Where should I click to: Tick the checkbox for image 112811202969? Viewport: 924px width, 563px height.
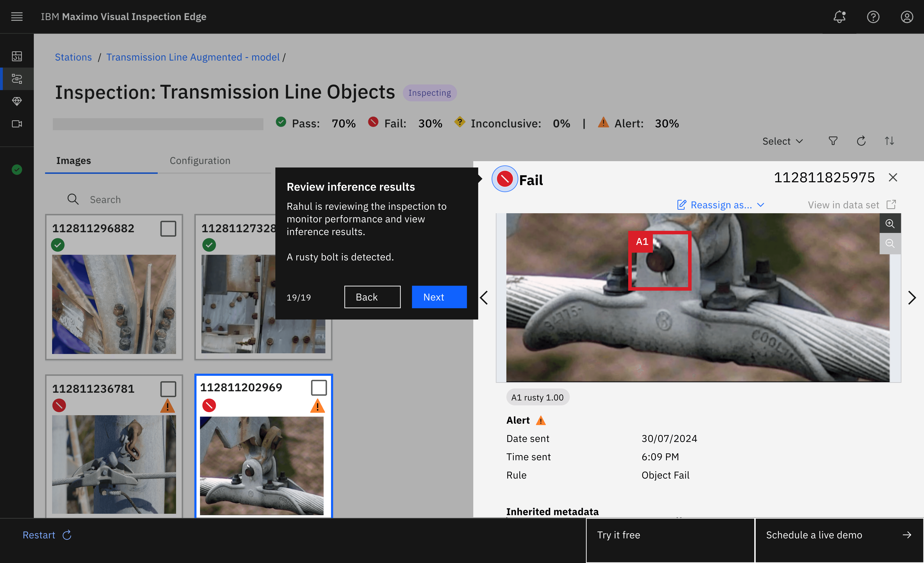click(319, 387)
